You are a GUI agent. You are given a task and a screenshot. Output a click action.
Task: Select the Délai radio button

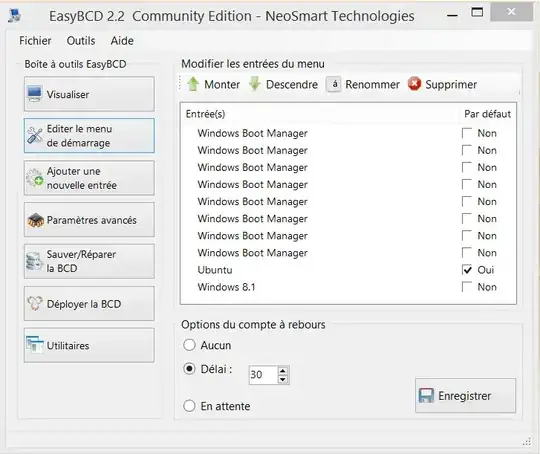point(189,369)
